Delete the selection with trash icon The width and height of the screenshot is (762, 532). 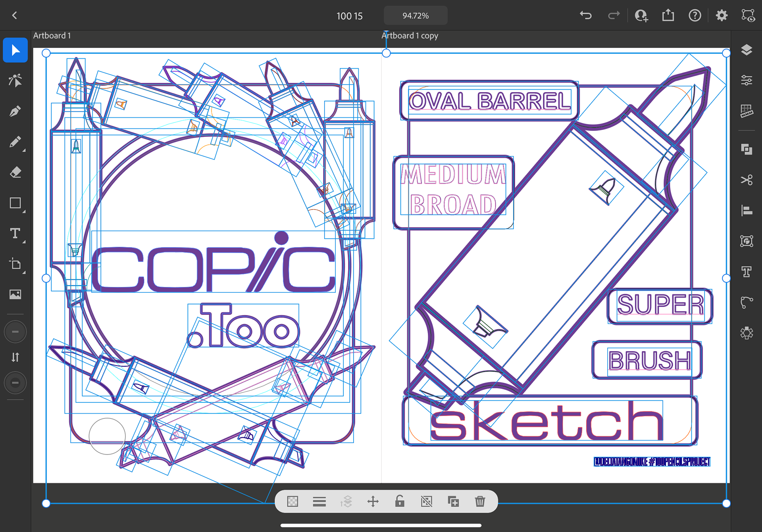point(480,501)
